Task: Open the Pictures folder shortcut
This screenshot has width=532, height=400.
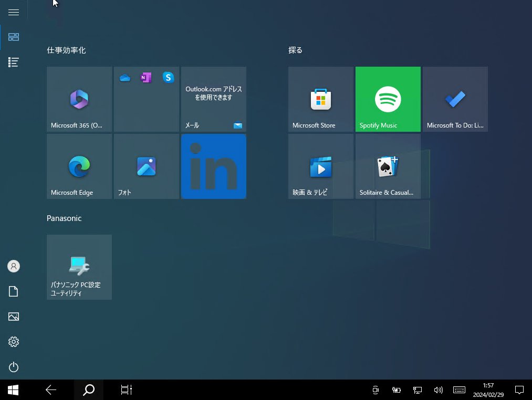Action: point(14,317)
